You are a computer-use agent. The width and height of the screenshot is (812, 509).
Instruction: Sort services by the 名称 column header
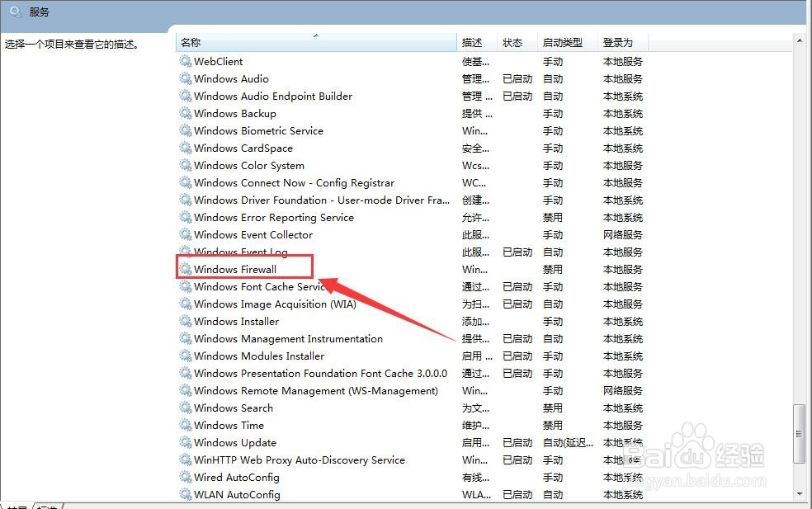click(x=316, y=42)
